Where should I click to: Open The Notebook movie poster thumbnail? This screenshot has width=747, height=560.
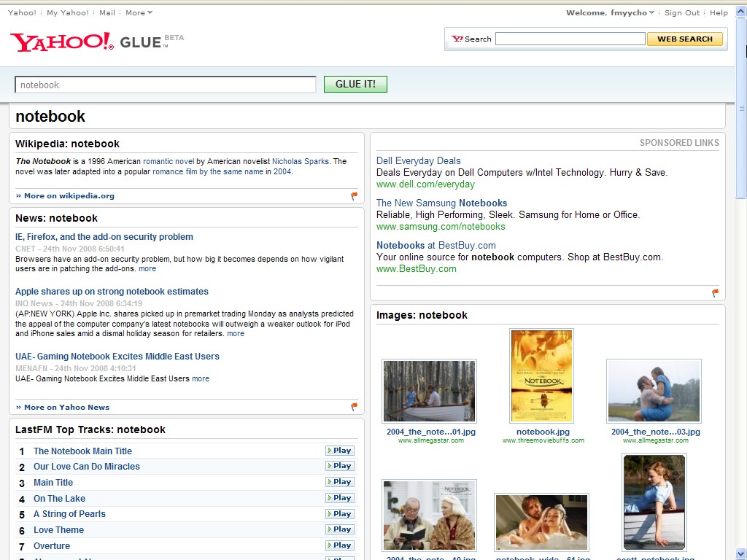tap(542, 376)
